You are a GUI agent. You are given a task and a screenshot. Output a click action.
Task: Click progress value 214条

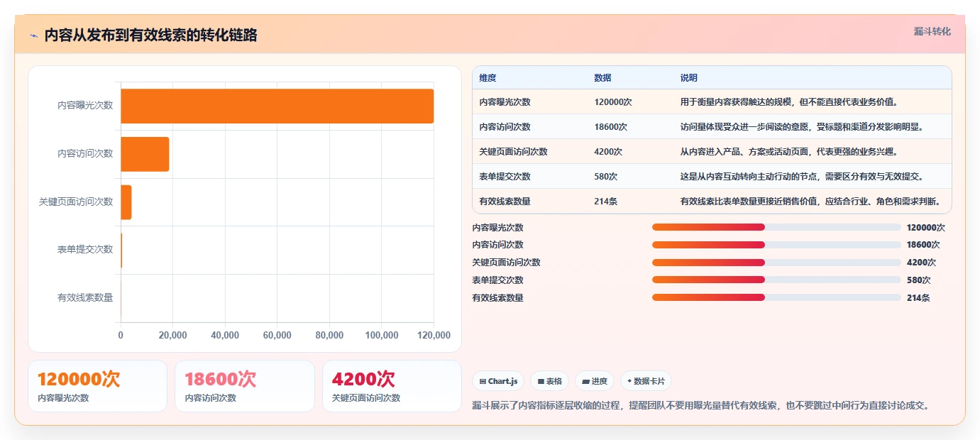point(918,298)
